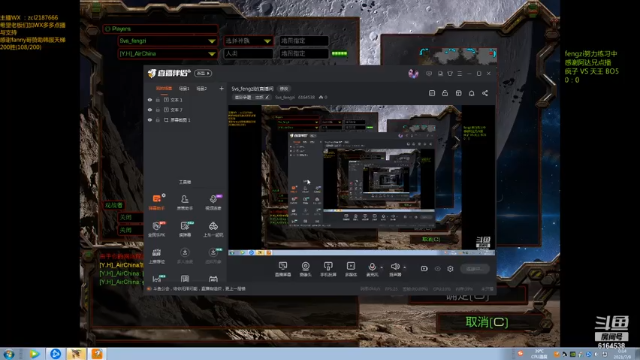The height and width of the screenshot is (360, 640).
Task: Click the plus to add scene
Action: coord(221,89)
